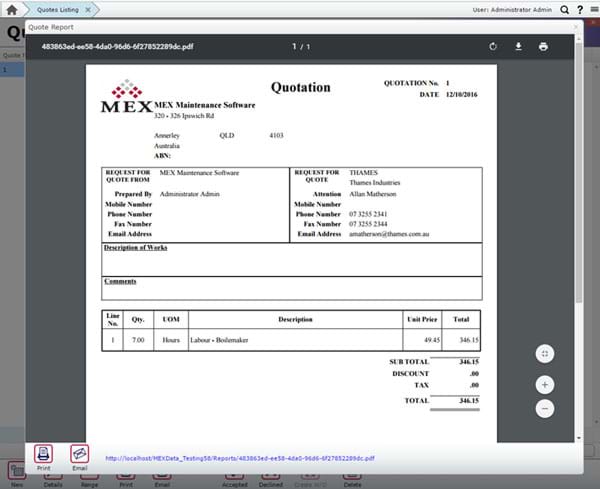Image resolution: width=600 pixels, height=489 pixels.
Task: Click the Range button in background toolbar
Action: 89,480
